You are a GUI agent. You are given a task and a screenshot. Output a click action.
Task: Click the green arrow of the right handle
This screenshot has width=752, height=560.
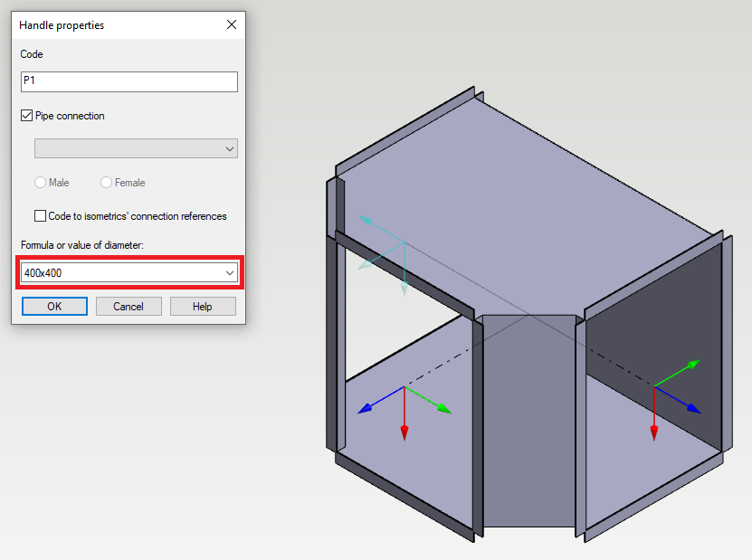click(691, 365)
